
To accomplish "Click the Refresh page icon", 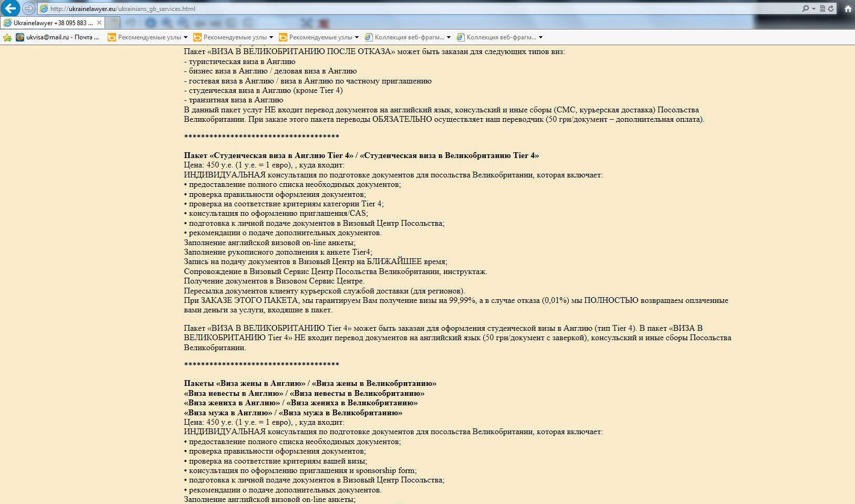I will click(831, 8).
